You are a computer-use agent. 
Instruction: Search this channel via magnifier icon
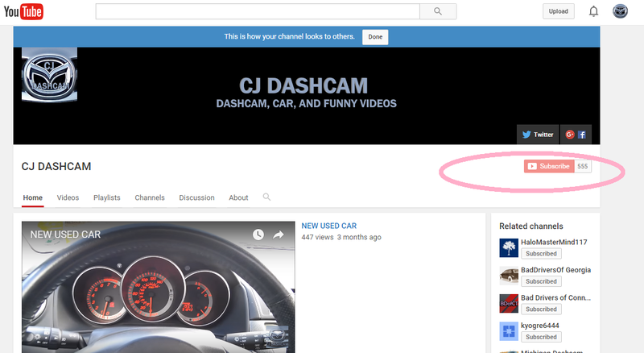coord(266,197)
